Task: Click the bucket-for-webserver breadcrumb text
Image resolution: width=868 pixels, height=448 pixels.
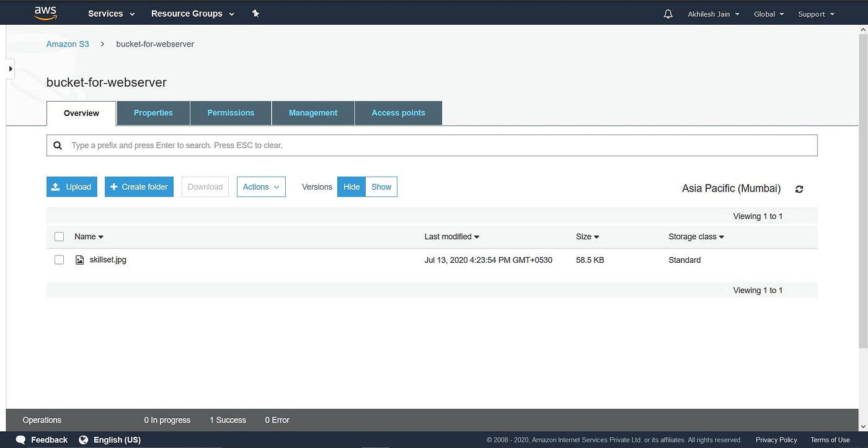Action: pos(155,44)
